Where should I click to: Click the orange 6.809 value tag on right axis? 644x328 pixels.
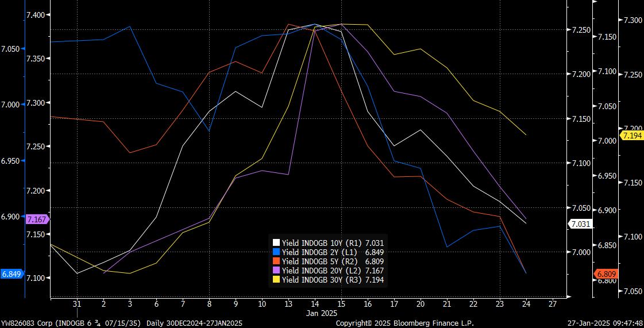607,274
